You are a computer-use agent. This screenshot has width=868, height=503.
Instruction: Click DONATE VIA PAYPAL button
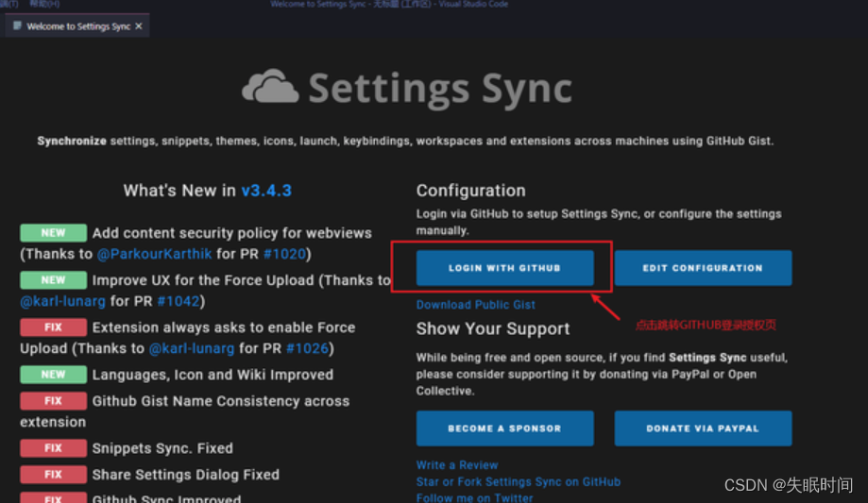703,428
